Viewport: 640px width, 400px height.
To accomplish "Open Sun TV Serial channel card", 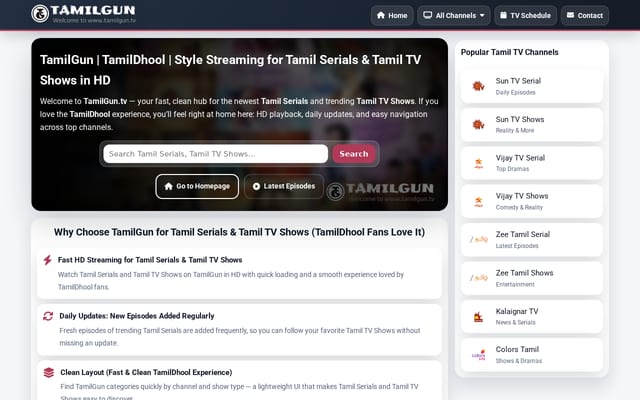I will pos(531,86).
